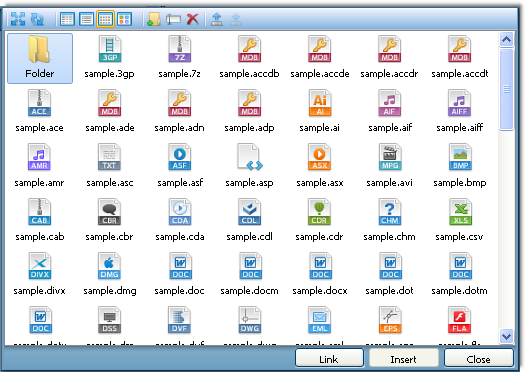Screen dimensions: 526x372
Task: Click the sample.adp file name
Action: pyautogui.click(x=249, y=128)
